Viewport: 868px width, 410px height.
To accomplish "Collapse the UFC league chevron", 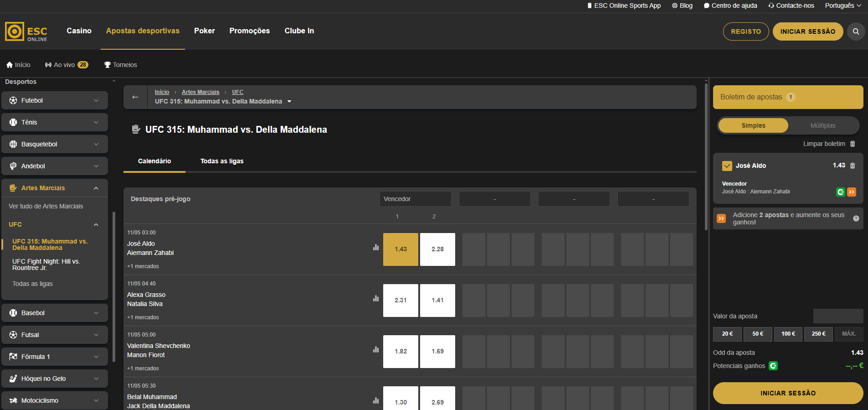I will pos(96,224).
